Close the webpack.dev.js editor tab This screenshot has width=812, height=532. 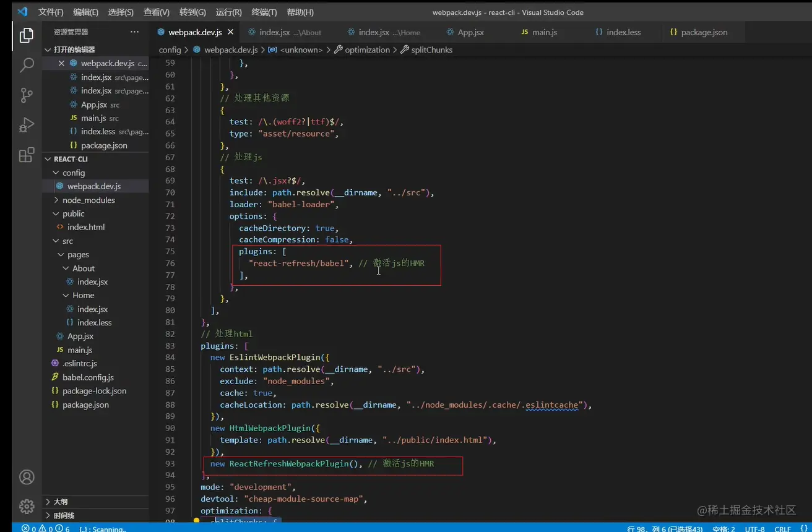pos(230,32)
